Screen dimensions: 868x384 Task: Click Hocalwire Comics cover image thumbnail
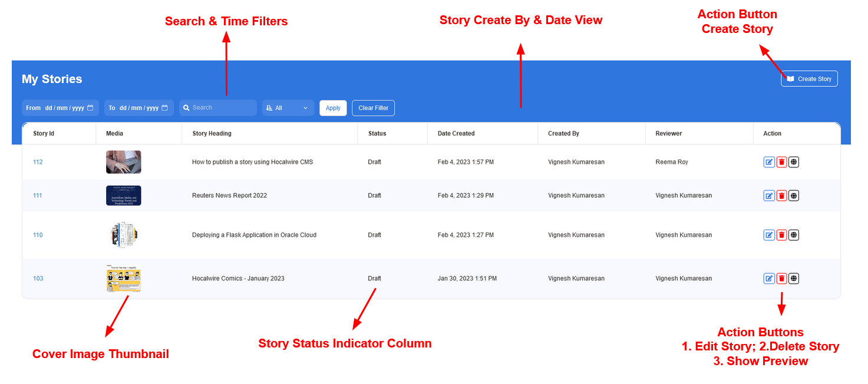pos(124,279)
